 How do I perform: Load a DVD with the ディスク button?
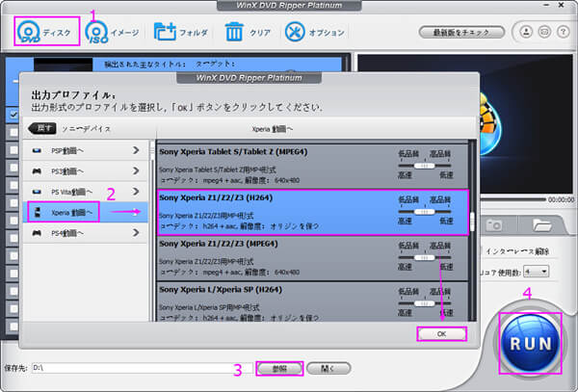[x=46, y=32]
